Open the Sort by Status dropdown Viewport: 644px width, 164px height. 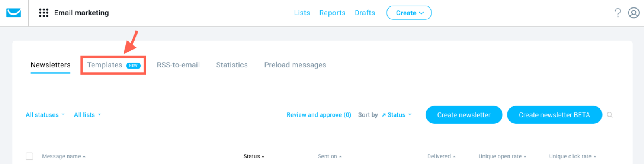tap(397, 115)
